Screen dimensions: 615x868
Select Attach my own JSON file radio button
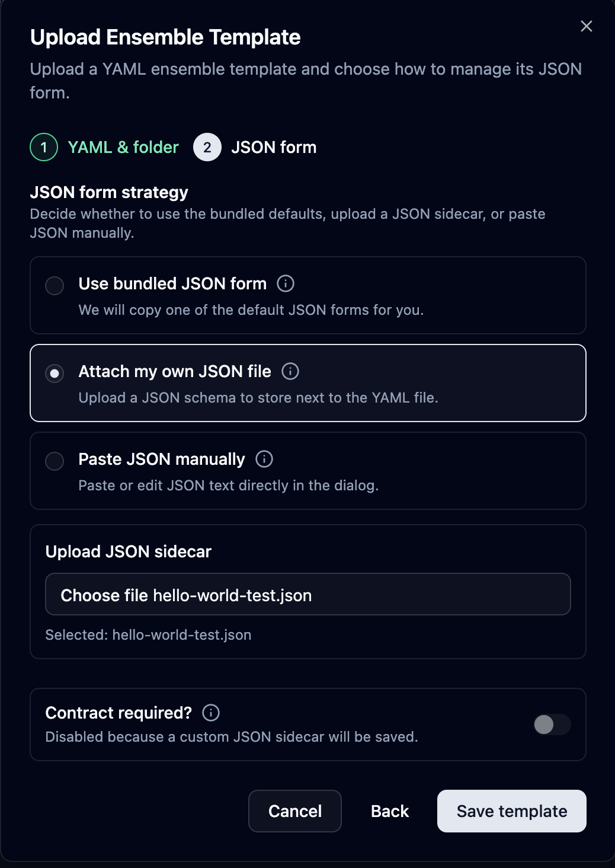point(55,374)
